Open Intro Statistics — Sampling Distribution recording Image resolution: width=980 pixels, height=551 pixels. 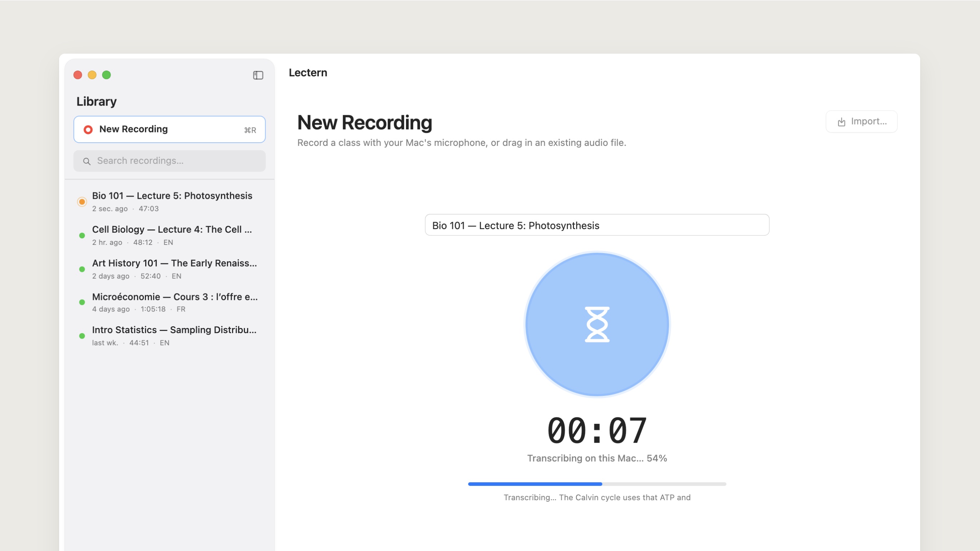(169, 336)
